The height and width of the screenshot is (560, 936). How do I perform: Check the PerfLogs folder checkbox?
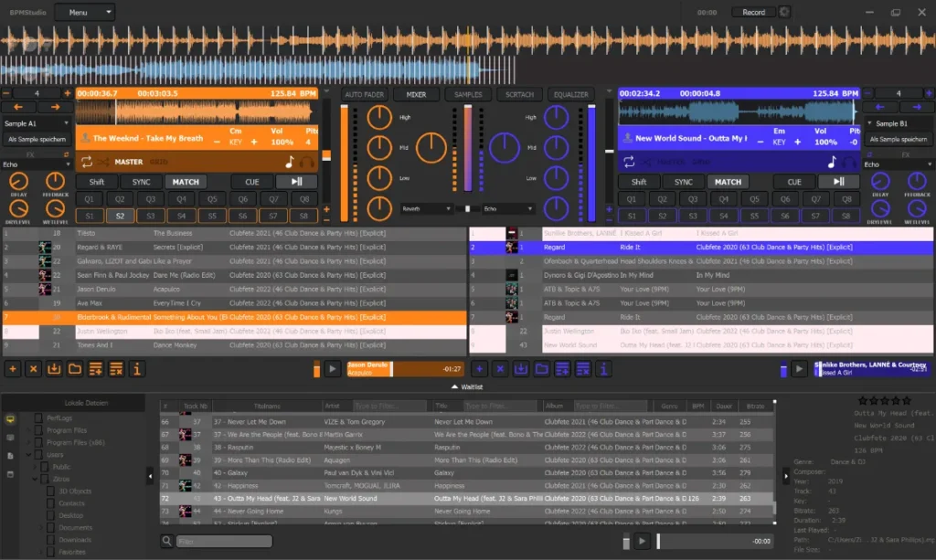38,418
